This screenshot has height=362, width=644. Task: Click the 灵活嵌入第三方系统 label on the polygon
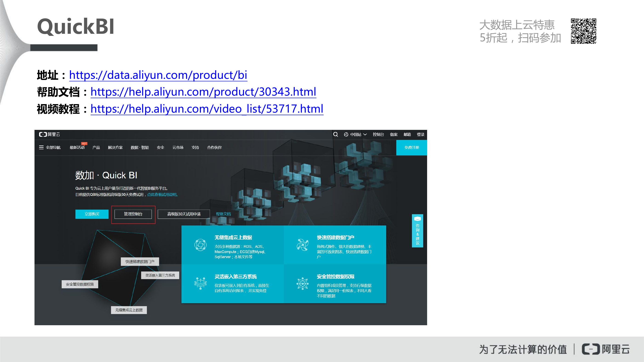[x=160, y=275]
